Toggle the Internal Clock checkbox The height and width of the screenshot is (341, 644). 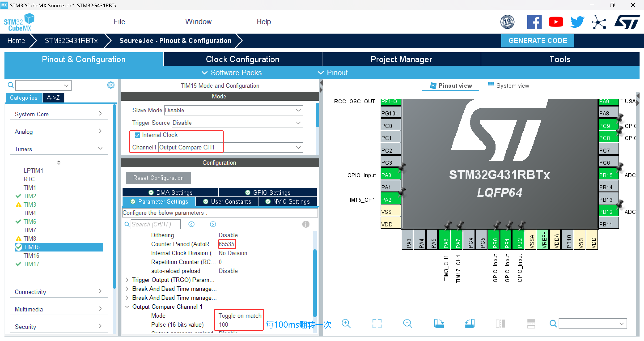pos(137,135)
